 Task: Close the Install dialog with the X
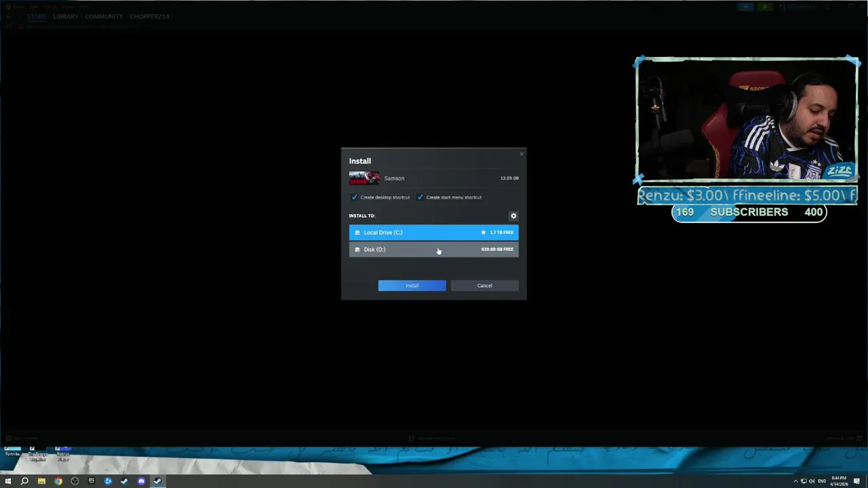click(x=521, y=154)
